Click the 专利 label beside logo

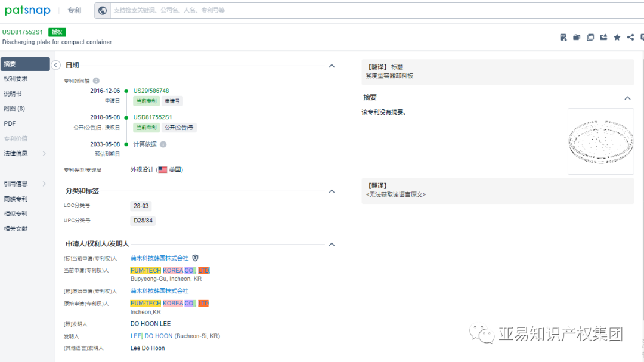coord(75,10)
